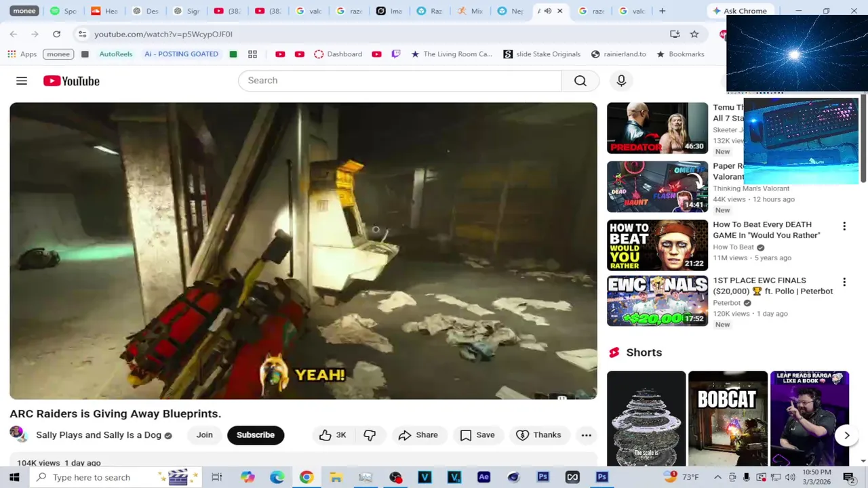Save the video to a playlist
This screenshot has height=488, width=868.
tap(477, 435)
